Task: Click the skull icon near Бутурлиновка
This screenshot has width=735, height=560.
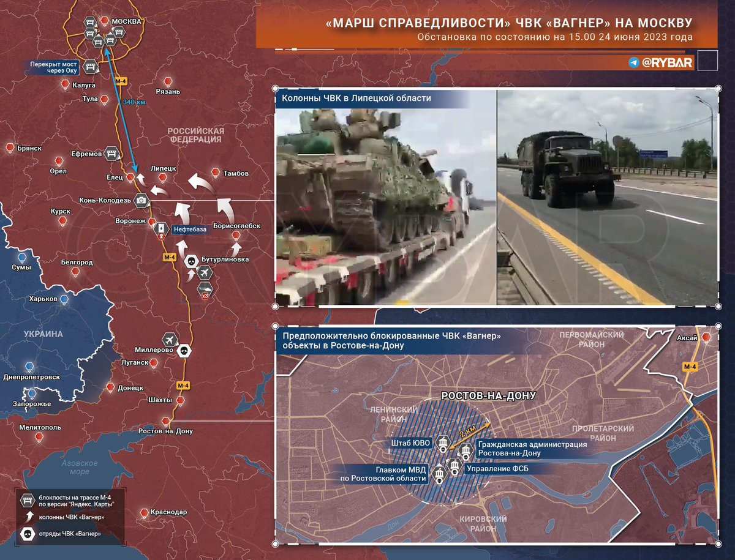Action: tap(190, 261)
